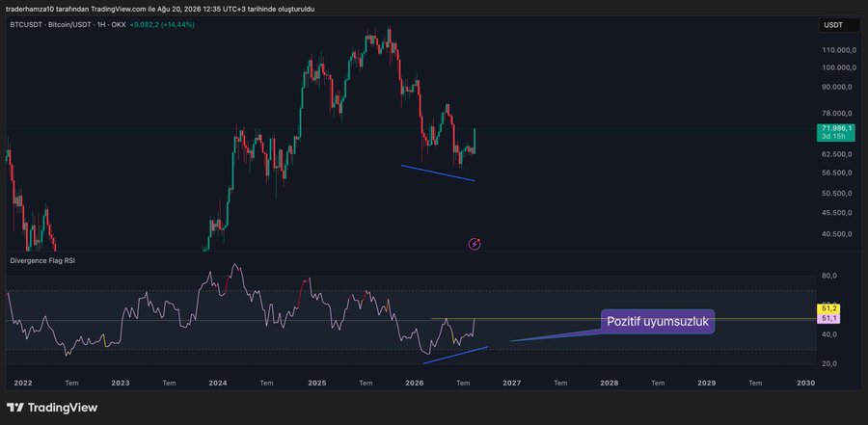Click the 2026 time axis label
The width and height of the screenshot is (868, 425).
coord(414,383)
